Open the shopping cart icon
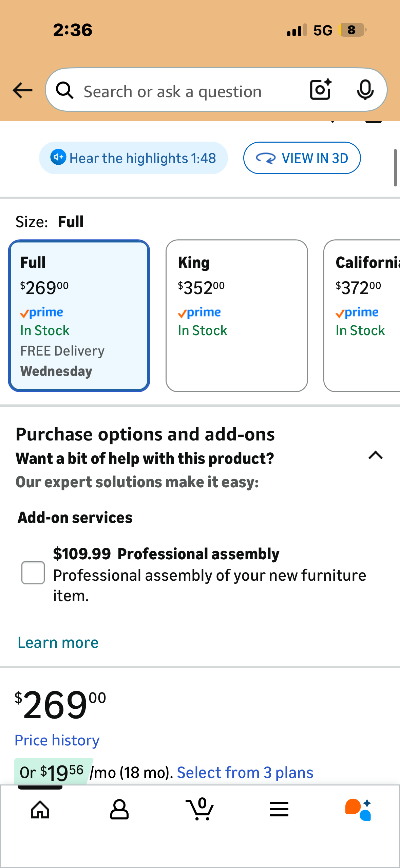Image resolution: width=400 pixels, height=868 pixels. [200, 810]
